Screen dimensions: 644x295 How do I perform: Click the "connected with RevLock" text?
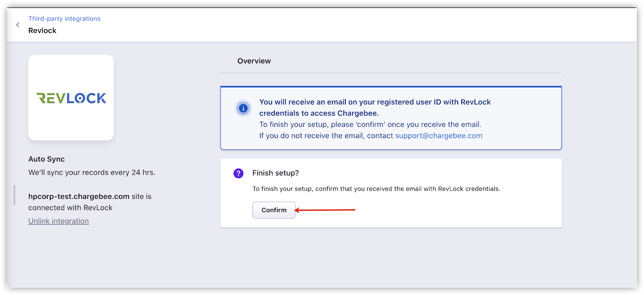click(70, 208)
